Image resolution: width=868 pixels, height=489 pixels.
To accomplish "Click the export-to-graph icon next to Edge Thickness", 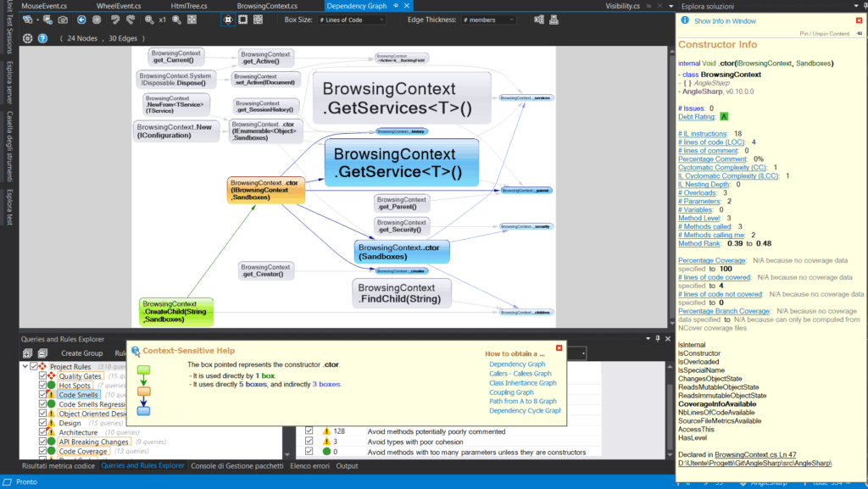I will click(539, 20).
